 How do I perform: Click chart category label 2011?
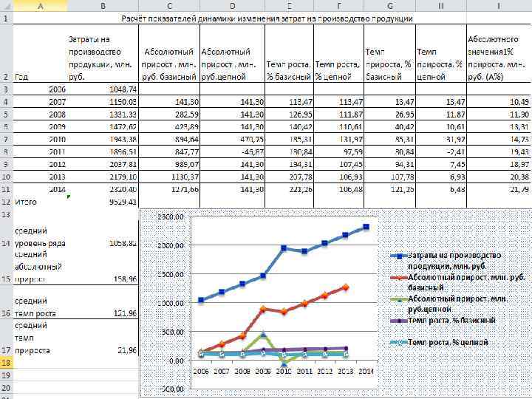pos(304,371)
